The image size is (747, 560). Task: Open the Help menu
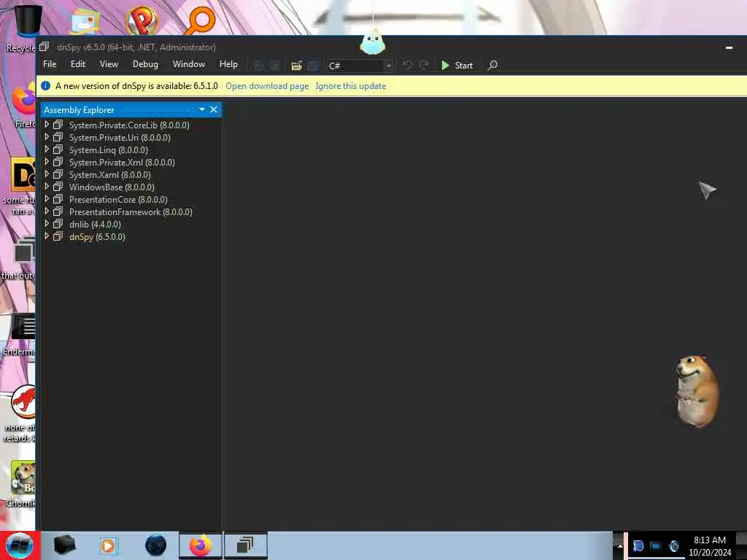[x=228, y=64]
